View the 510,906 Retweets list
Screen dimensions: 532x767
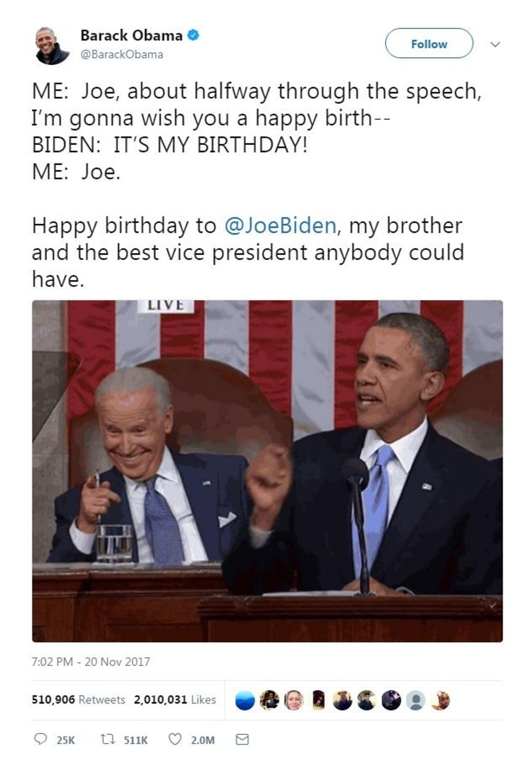78,700
